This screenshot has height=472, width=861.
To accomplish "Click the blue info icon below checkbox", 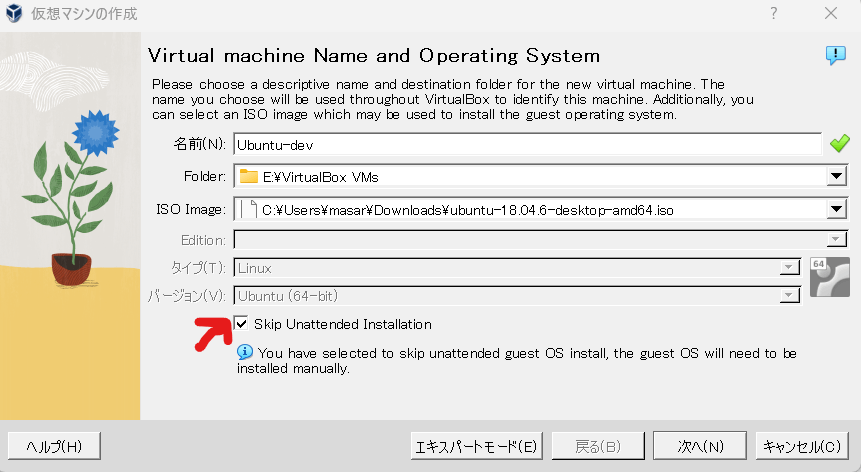I will (x=245, y=352).
